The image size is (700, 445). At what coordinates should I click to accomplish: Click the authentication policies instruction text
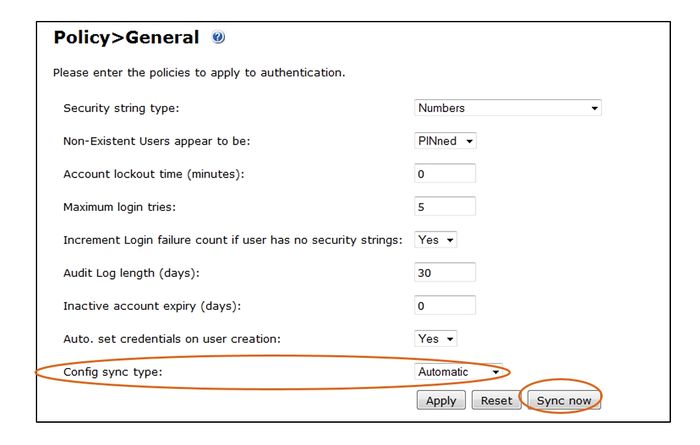point(198,73)
